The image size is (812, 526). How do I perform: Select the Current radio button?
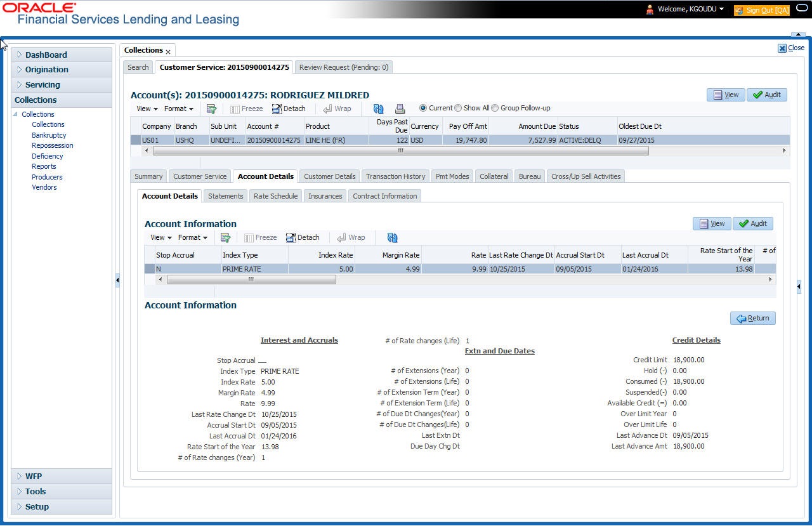click(x=423, y=108)
